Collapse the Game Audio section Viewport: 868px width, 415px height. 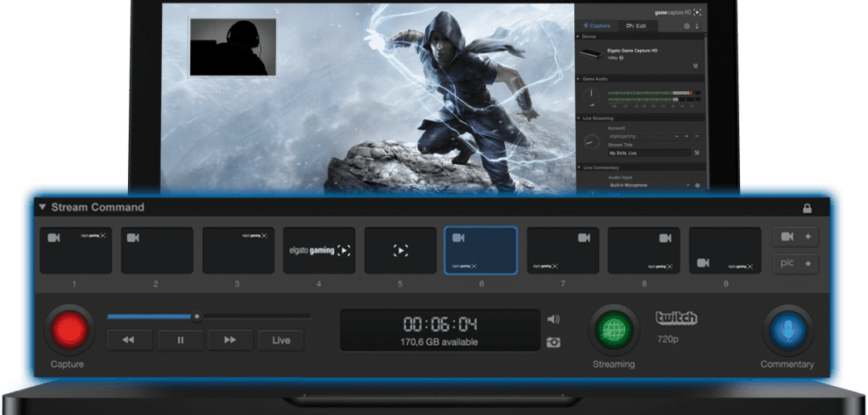[579, 79]
